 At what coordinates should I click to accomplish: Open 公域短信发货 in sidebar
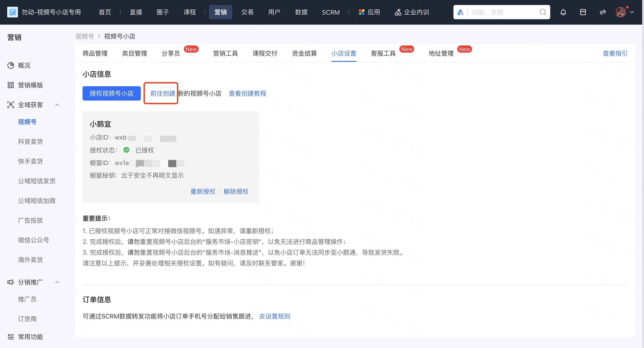37,181
